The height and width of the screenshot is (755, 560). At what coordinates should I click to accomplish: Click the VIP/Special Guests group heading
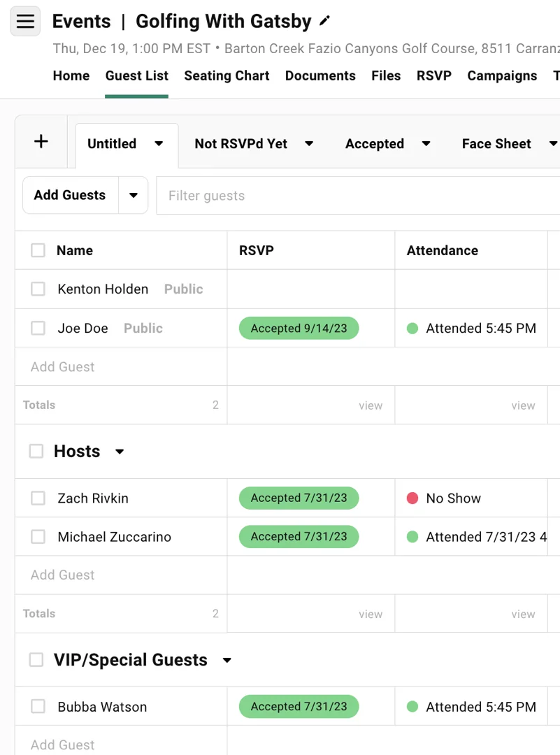(131, 660)
